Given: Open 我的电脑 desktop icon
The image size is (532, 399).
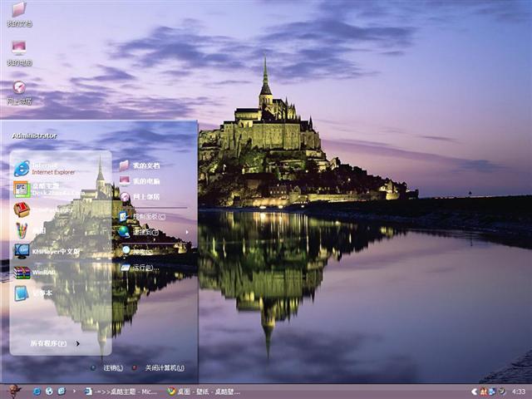Looking at the screenshot, I should [x=19, y=53].
